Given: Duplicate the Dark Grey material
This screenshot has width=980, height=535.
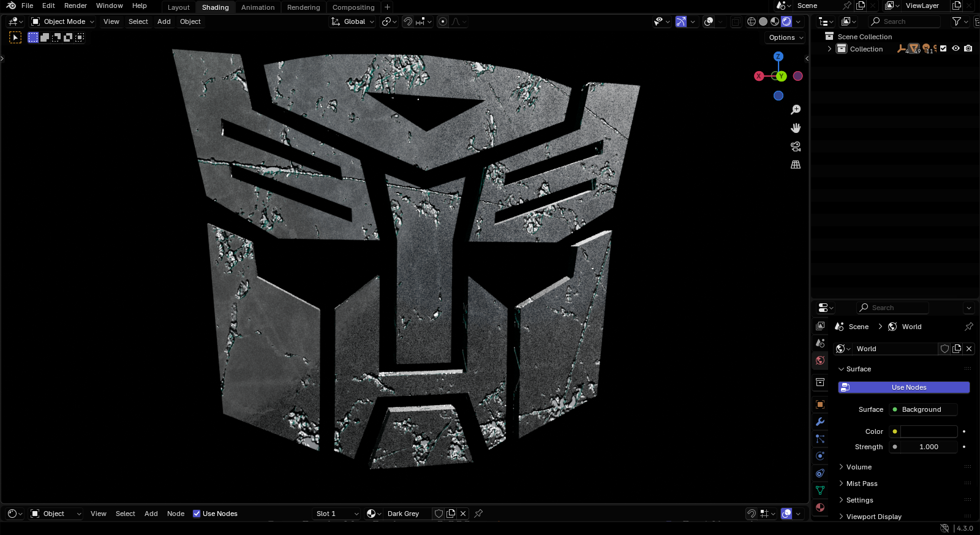Looking at the screenshot, I should [451, 514].
